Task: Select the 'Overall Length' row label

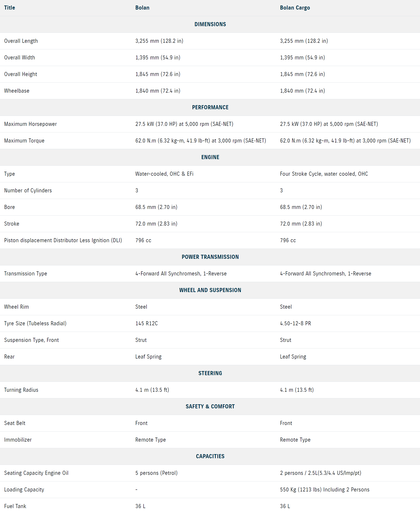Action: (21, 41)
